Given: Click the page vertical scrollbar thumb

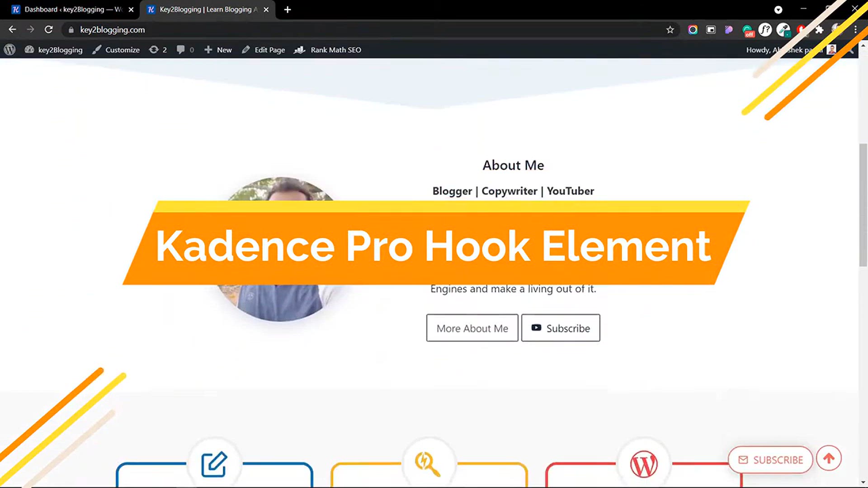Looking at the screenshot, I should tap(863, 205).
